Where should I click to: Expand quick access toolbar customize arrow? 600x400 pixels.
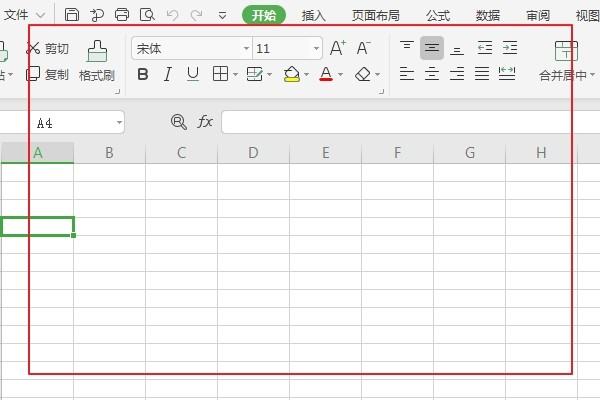222,15
